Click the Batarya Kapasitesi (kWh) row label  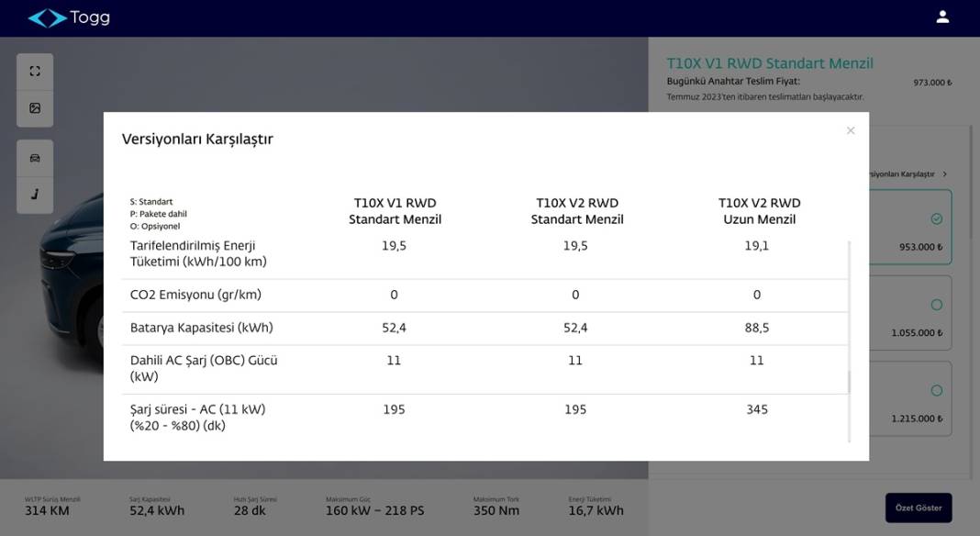(x=202, y=328)
